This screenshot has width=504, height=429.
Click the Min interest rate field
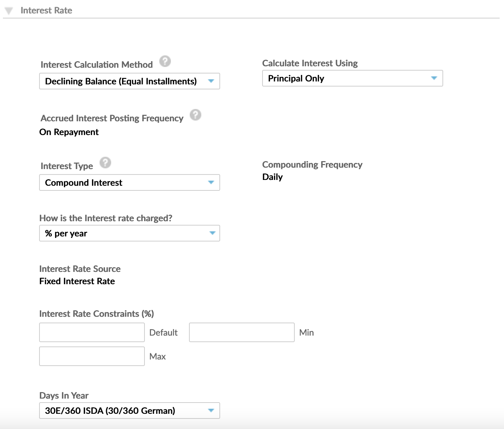click(241, 332)
